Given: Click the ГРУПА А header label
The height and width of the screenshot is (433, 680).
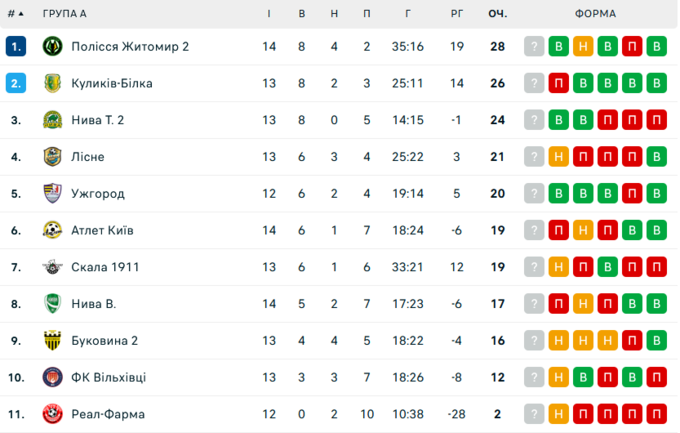Looking at the screenshot, I should pyautogui.click(x=65, y=14).
